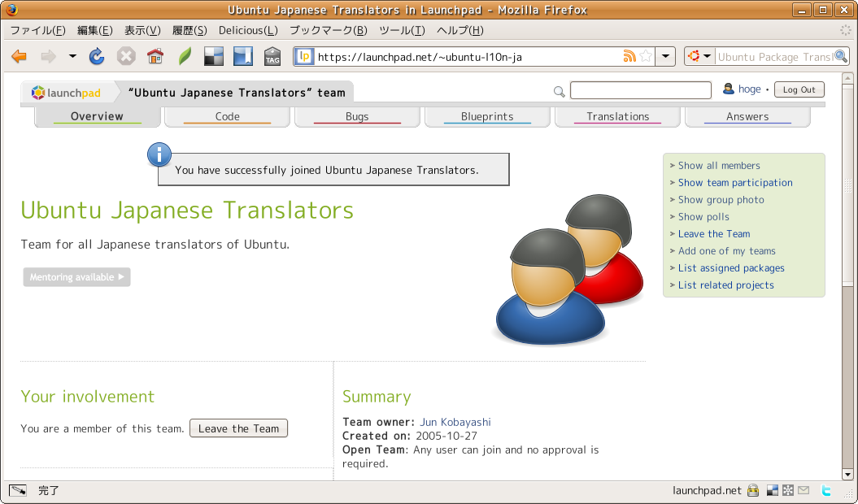Screen dimensions: 858x504
Task: Click the green leaf toolbar icon
Action: tap(185, 56)
